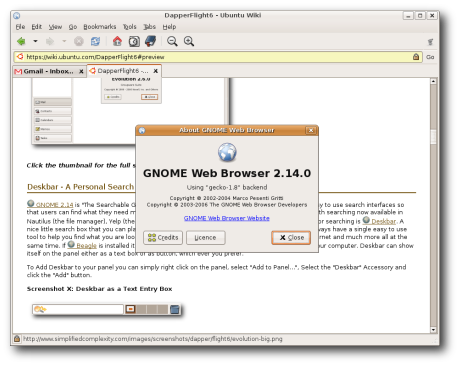Click the scrollbar down arrow
Image resolution: width=460 pixels, height=366 pixels.
point(433,330)
